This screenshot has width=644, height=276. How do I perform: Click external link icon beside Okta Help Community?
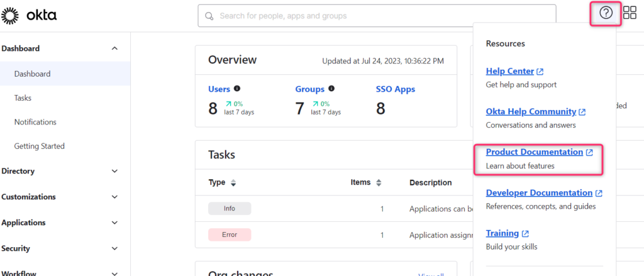click(582, 112)
